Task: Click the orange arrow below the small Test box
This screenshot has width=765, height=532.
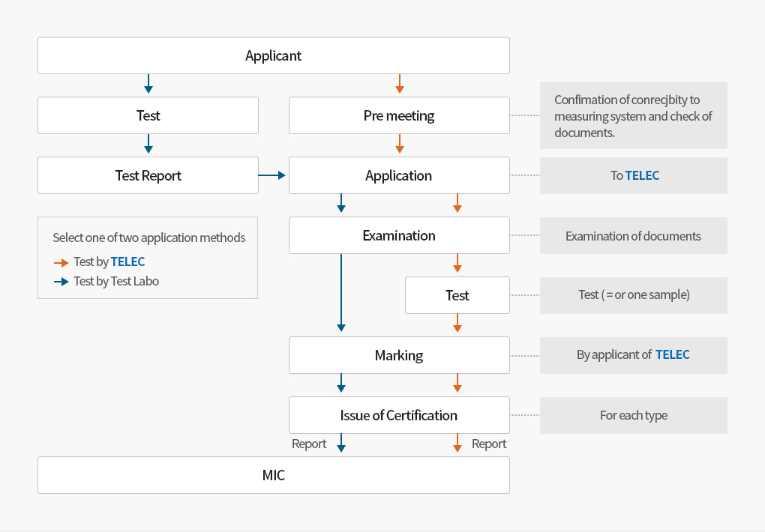Action: (x=457, y=323)
